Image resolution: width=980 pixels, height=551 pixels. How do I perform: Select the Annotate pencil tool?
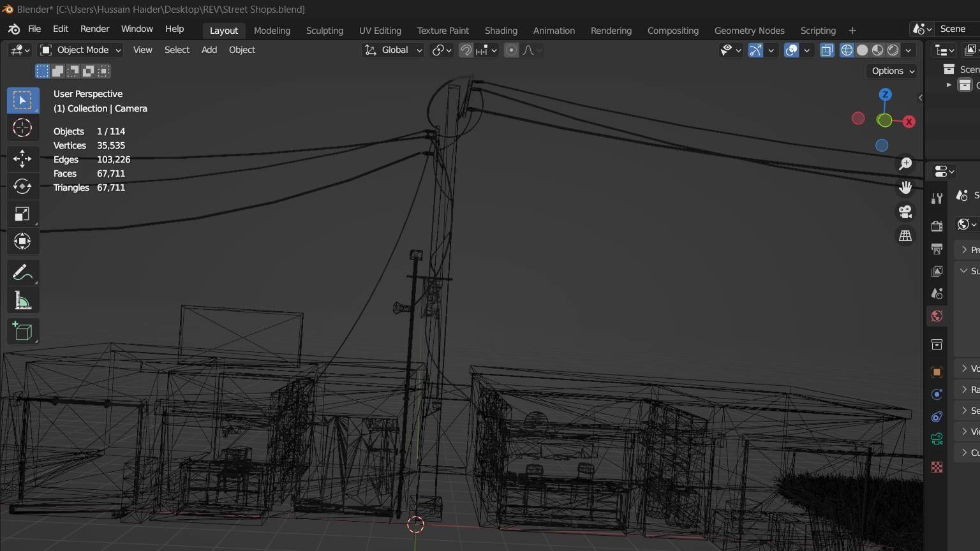click(x=22, y=272)
